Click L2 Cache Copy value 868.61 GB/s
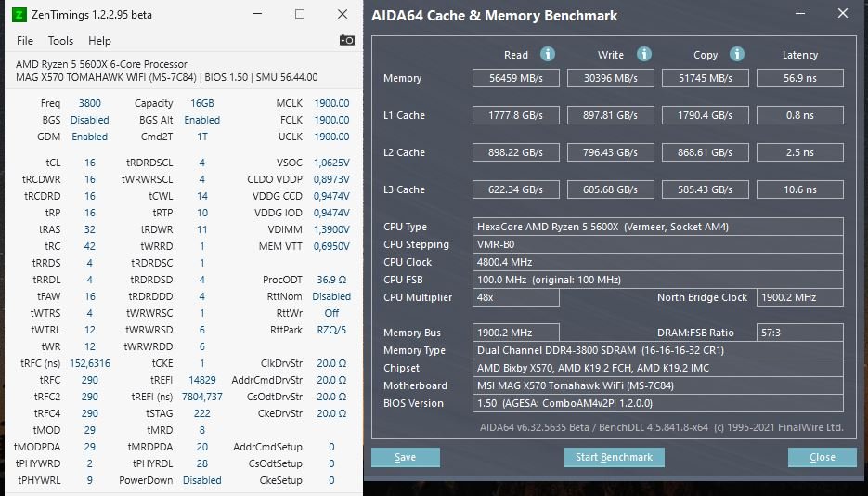 [x=706, y=152]
